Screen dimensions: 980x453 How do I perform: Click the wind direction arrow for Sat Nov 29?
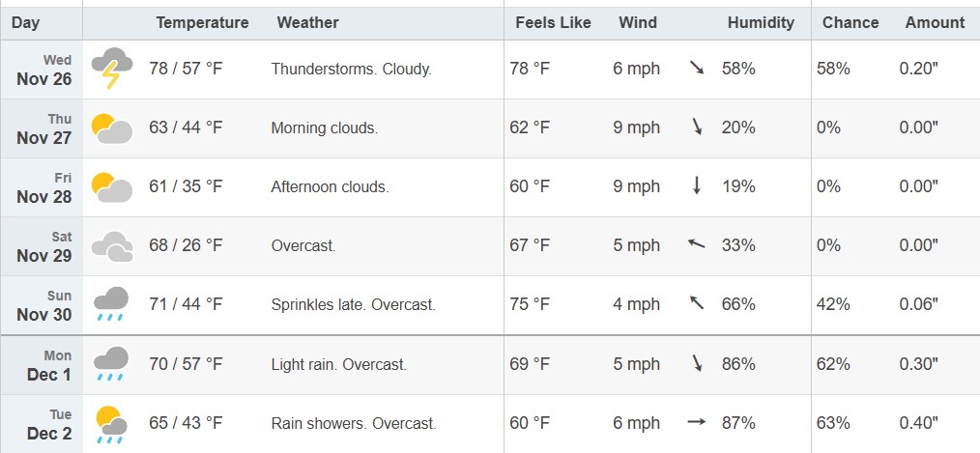point(696,245)
